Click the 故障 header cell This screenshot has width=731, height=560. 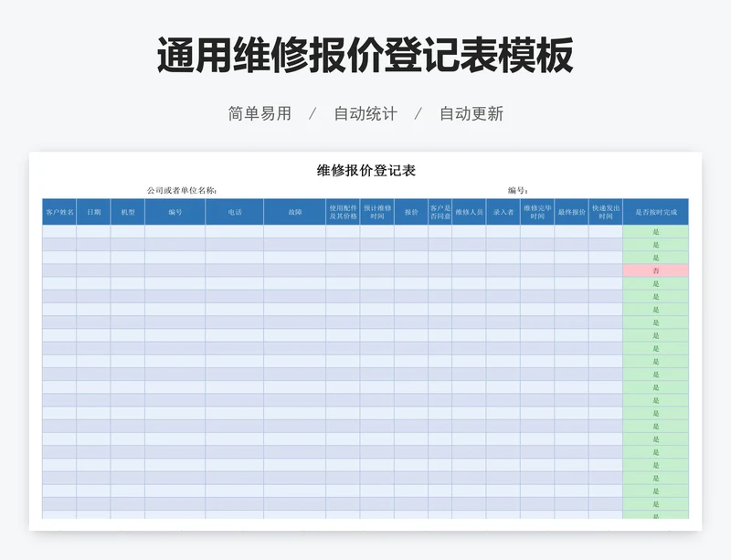point(294,212)
